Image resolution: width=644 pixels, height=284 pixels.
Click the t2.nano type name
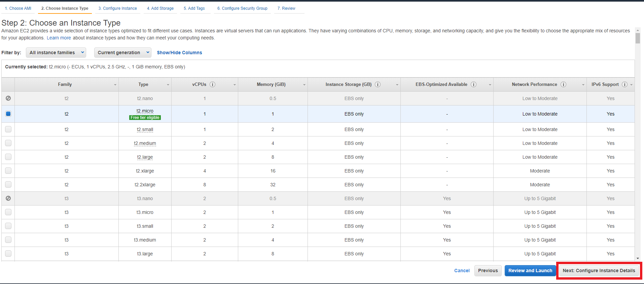tap(145, 98)
